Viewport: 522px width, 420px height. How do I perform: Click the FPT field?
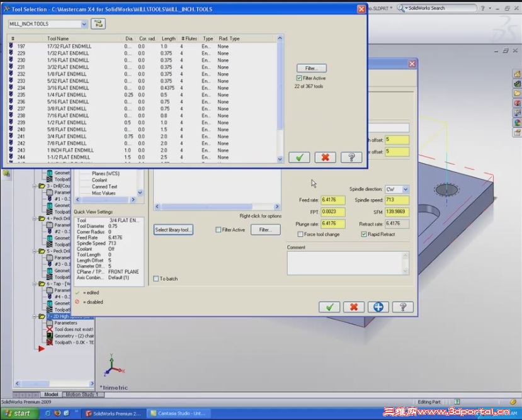tap(332, 212)
